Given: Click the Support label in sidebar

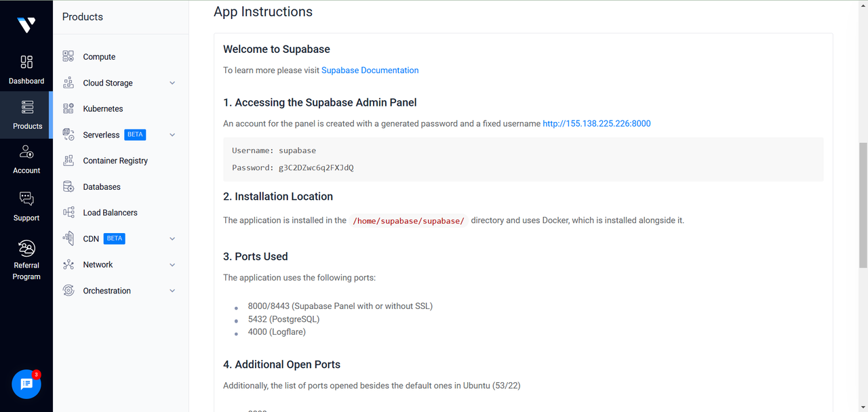Looking at the screenshot, I should coord(26,218).
